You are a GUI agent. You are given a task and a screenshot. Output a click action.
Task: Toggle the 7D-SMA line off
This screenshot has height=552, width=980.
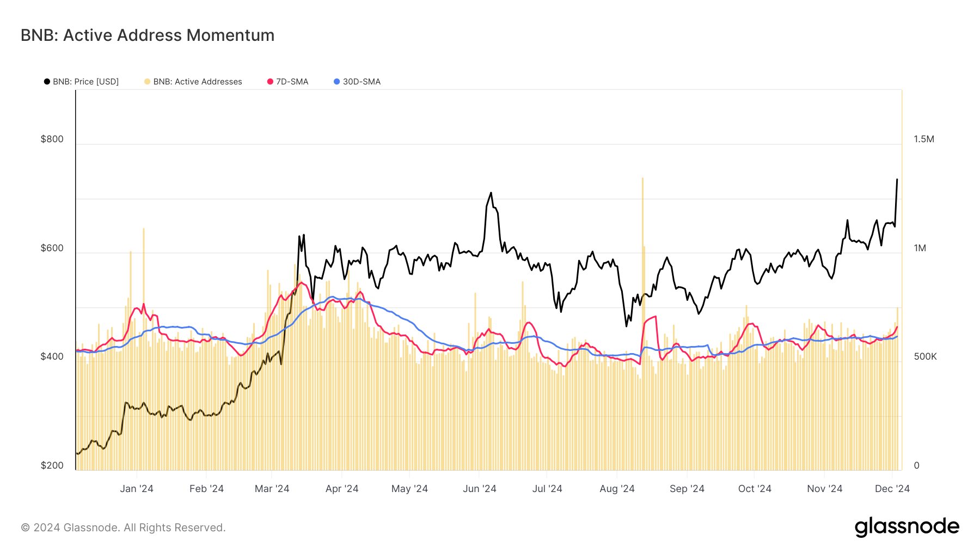point(291,81)
